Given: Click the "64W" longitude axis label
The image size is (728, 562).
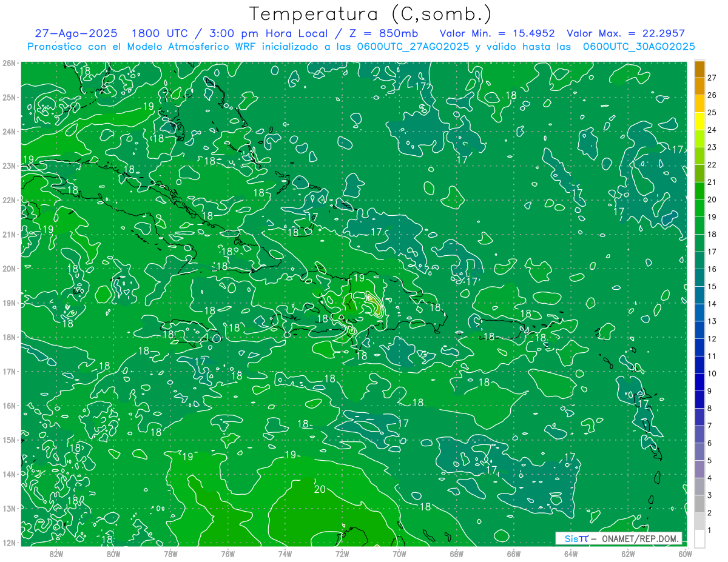Looking at the screenshot, I should click(571, 554).
